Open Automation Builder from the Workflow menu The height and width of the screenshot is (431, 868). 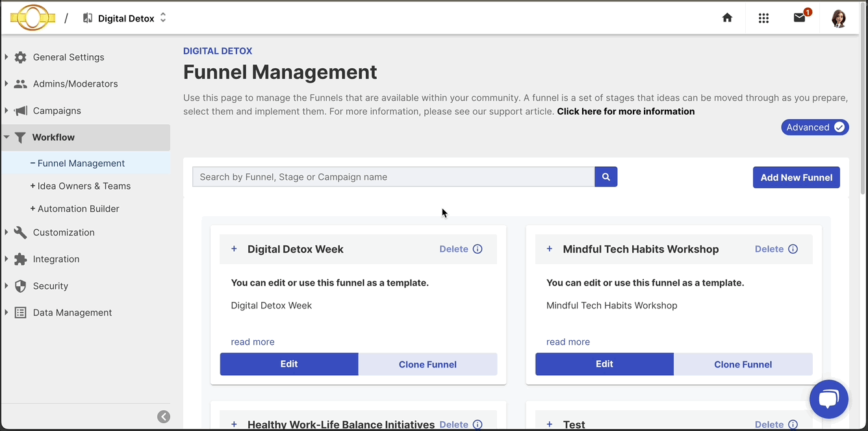click(x=76, y=208)
